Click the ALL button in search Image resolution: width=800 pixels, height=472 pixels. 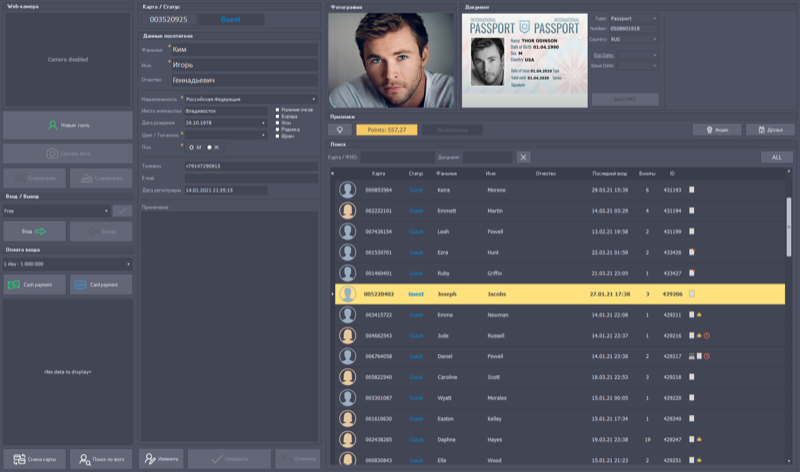776,157
